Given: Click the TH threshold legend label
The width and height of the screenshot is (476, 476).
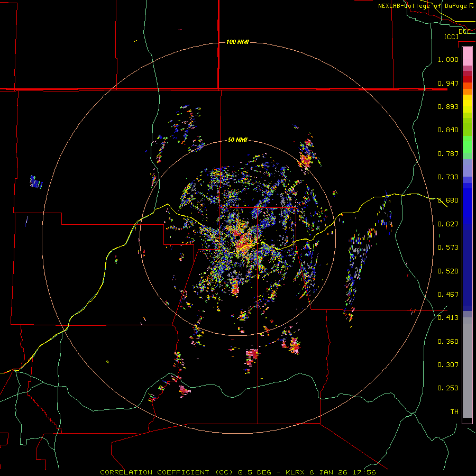Looking at the screenshot, I should pyautogui.click(x=454, y=412).
